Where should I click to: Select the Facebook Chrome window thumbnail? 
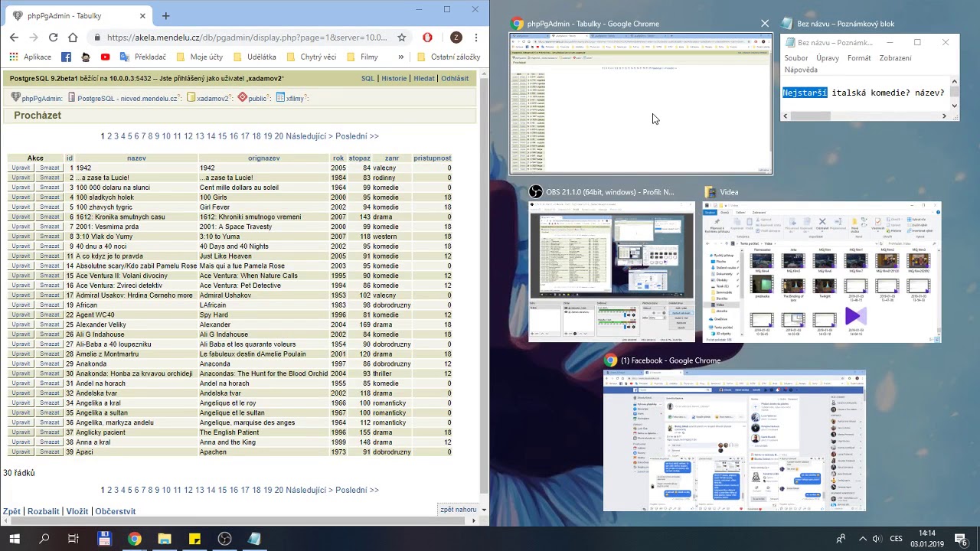734,440
